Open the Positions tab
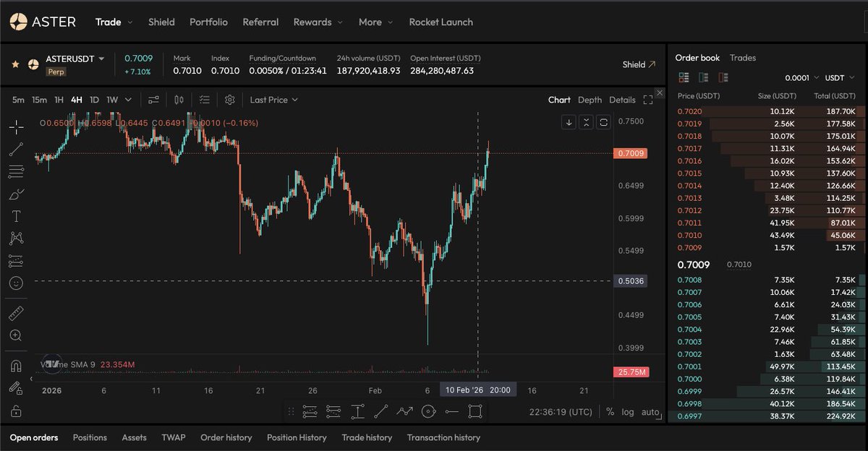This screenshot has height=451, width=868. tap(90, 437)
